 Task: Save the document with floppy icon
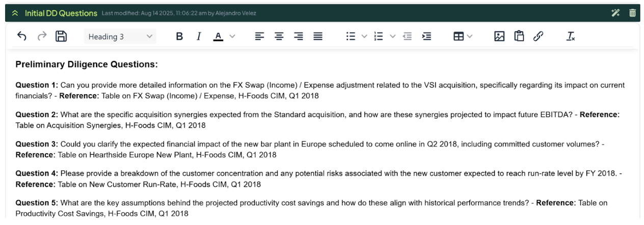pos(61,36)
